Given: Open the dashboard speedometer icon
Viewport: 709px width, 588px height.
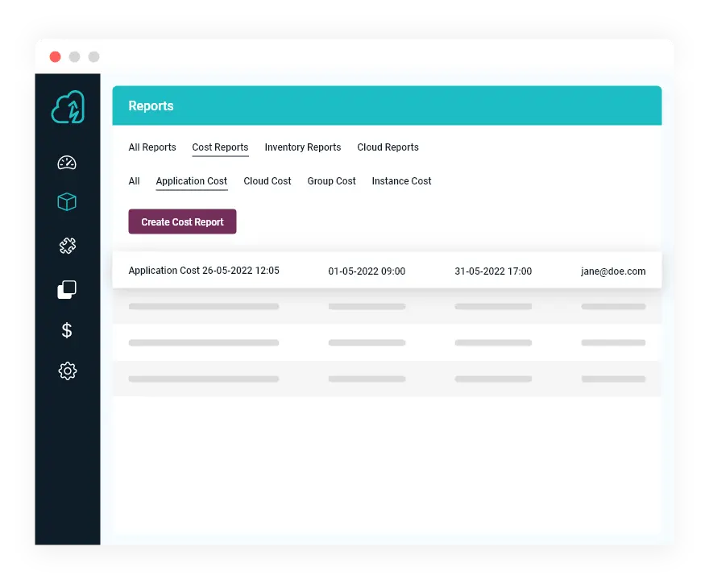Looking at the screenshot, I should tap(68, 162).
